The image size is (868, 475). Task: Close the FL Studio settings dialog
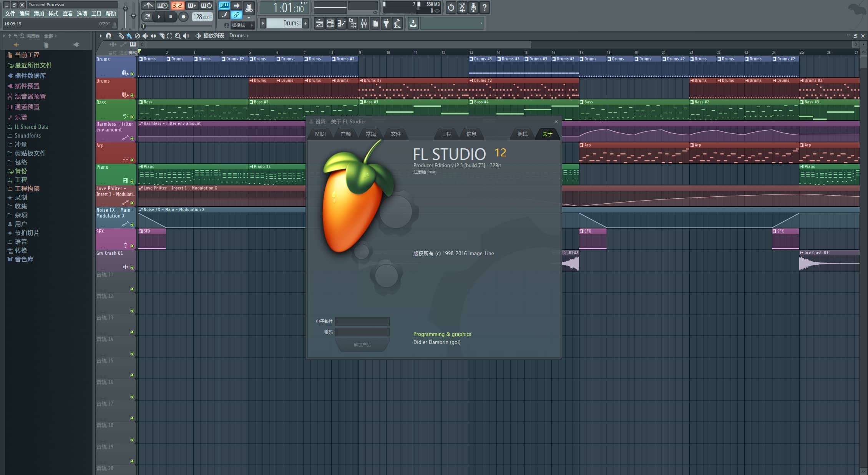click(556, 122)
